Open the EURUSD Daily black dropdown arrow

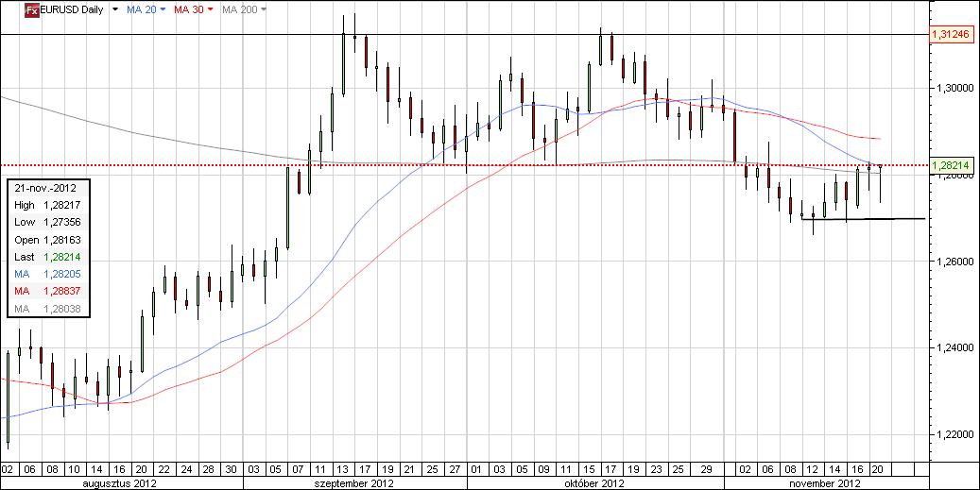(114, 10)
